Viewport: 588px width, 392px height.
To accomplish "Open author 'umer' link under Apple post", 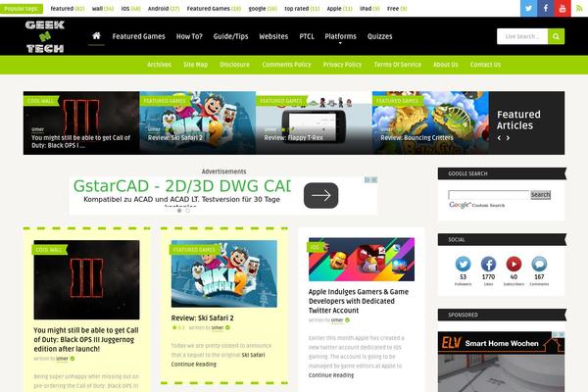I will [x=337, y=320].
